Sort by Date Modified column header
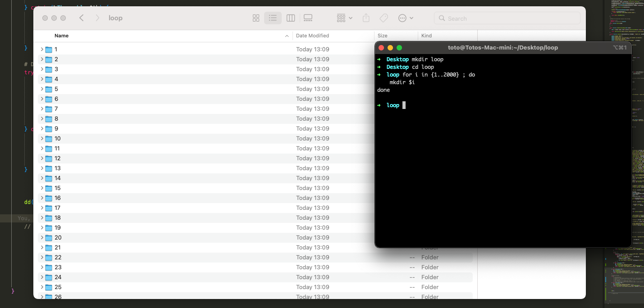The height and width of the screenshot is (308, 644). [312, 36]
